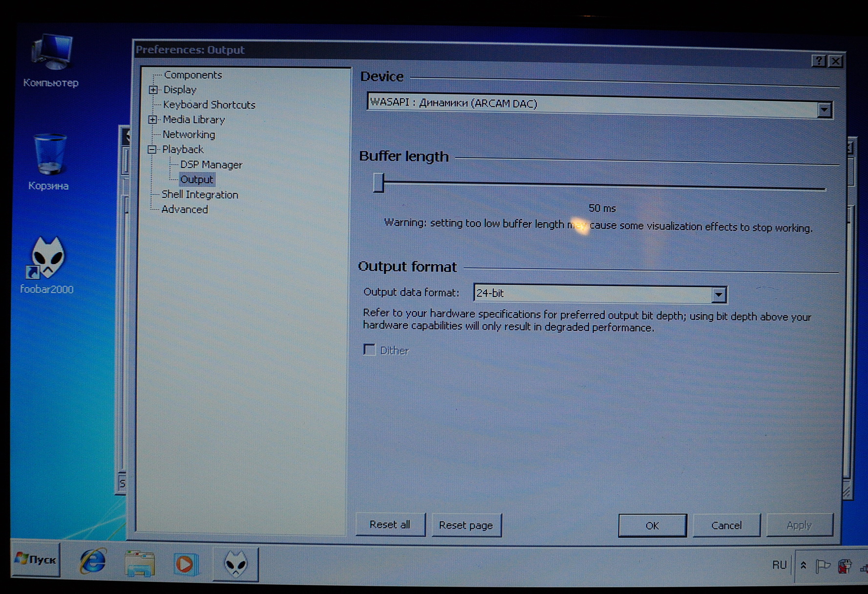Open DSP Manager page
Viewport: 868px width, 594px height.
click(211, 165)
